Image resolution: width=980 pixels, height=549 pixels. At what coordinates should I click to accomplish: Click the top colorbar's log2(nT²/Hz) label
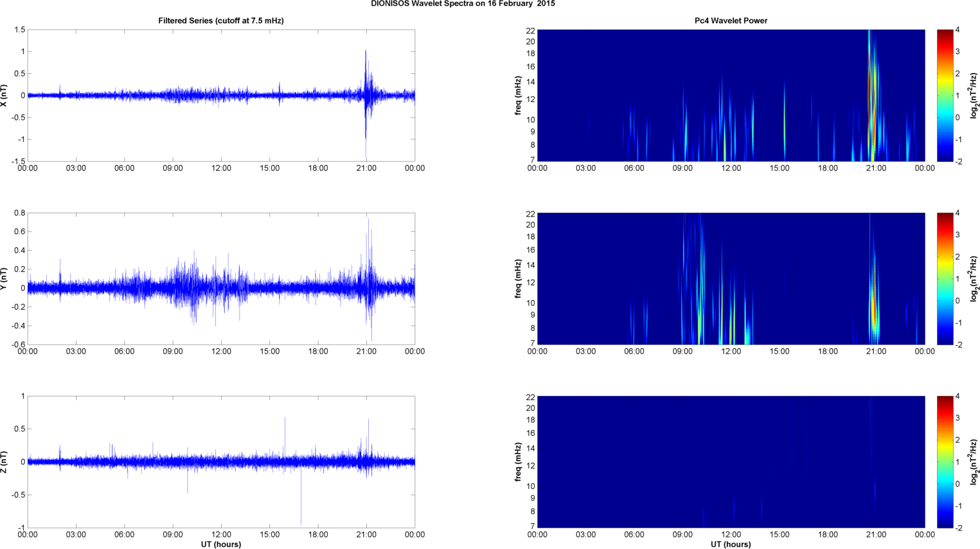pos(974,95)
